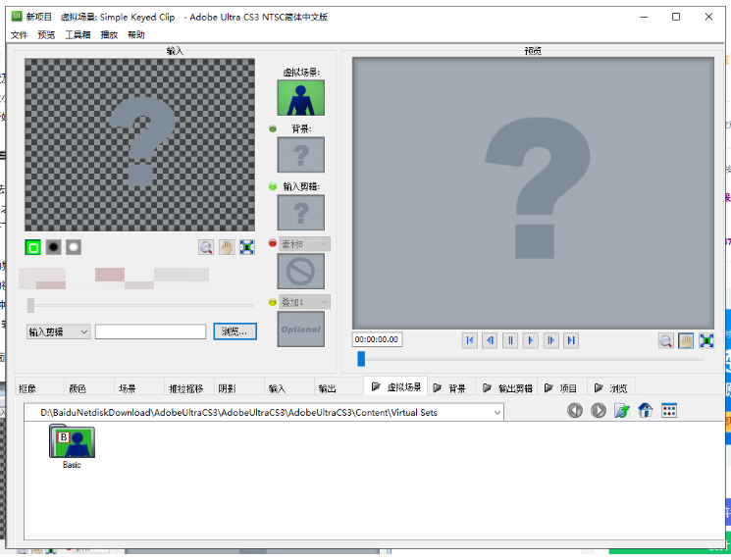Click the thumbnail view options icon

669,411
